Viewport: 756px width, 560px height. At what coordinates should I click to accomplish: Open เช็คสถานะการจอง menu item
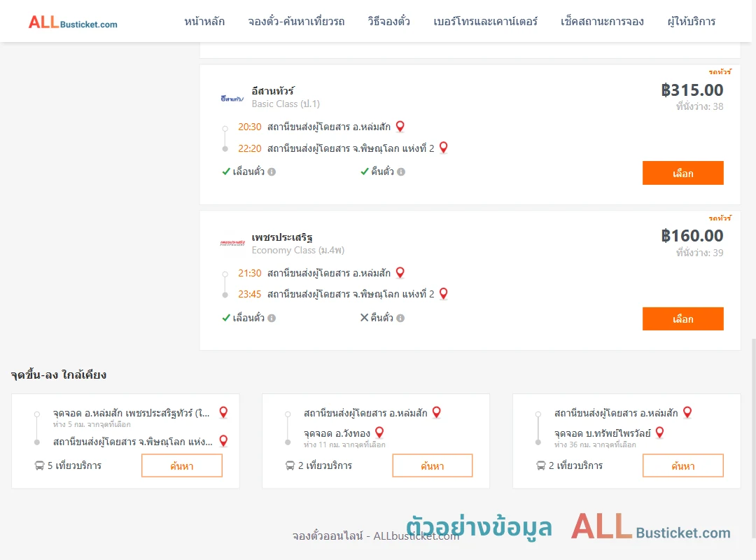[x=602, y=22]
